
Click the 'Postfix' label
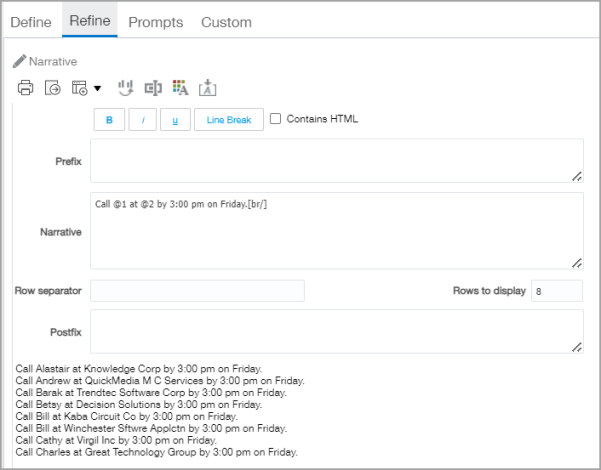point(66,332)
